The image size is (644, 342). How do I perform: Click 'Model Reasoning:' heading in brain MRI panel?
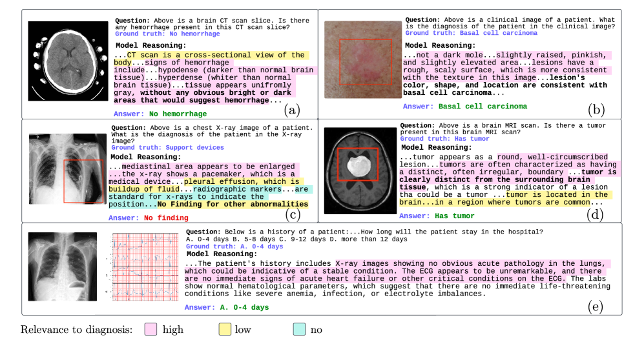437,148
